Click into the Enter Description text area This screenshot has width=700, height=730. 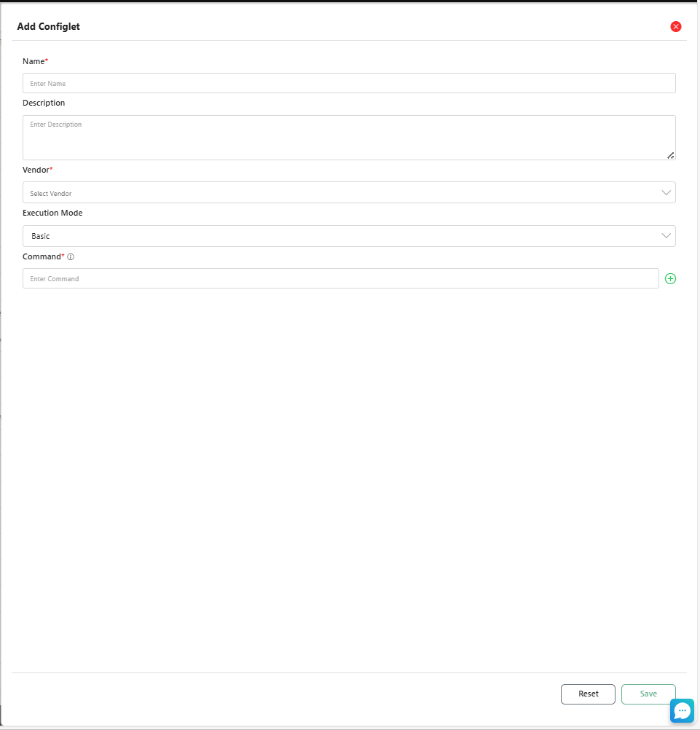(348, 137)
